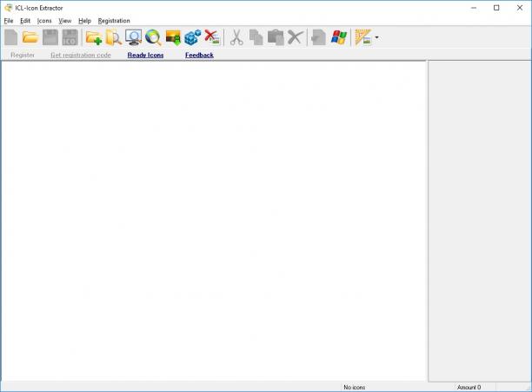Click the Copy pages icon
The image size is (532, 392).
256,37
